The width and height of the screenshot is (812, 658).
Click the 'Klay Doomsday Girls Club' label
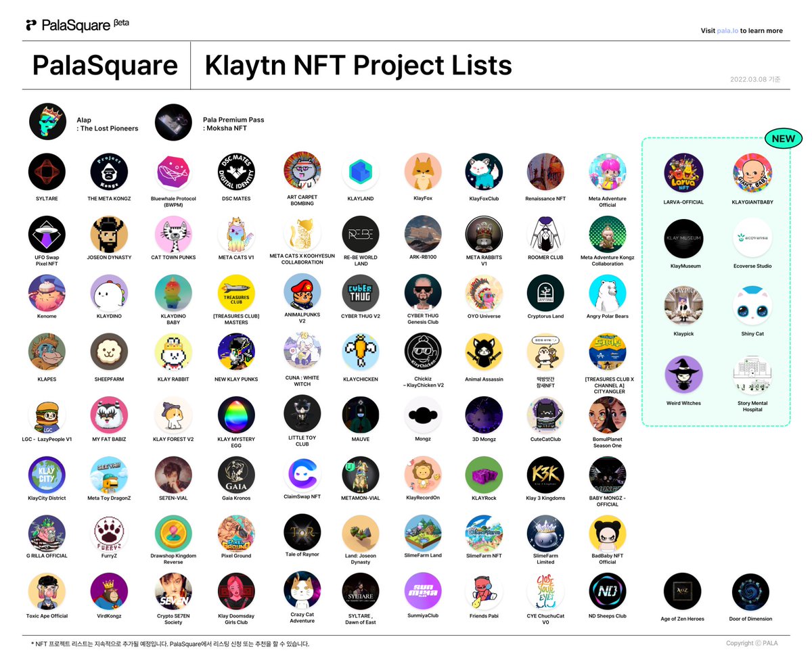[236, 619]
